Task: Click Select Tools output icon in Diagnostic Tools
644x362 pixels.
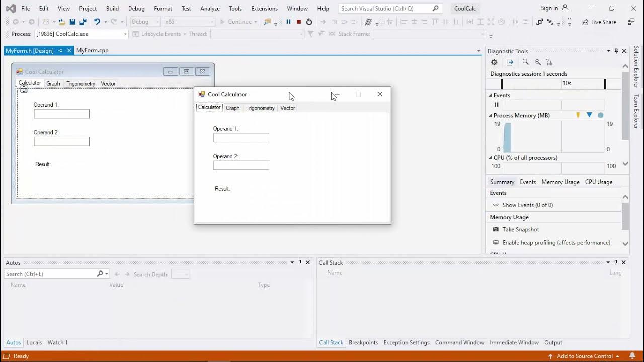Action: [x=510, y=62]
